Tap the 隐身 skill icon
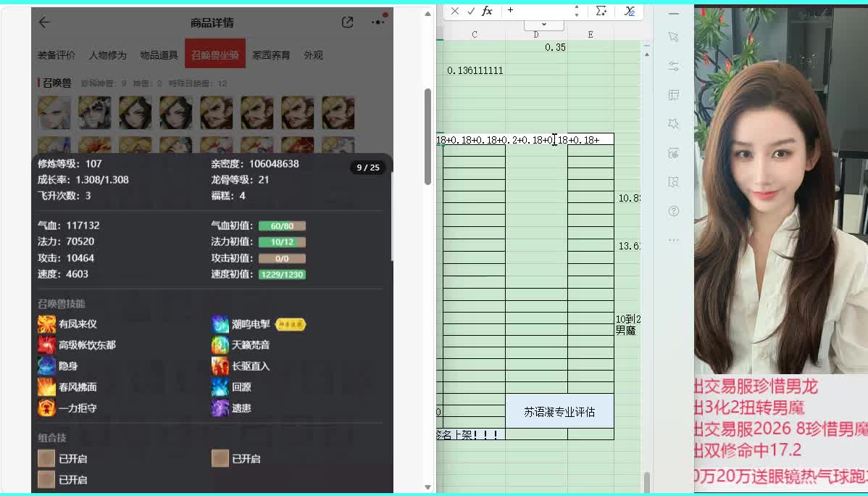The image size is (868, 496). coord(46,365)
